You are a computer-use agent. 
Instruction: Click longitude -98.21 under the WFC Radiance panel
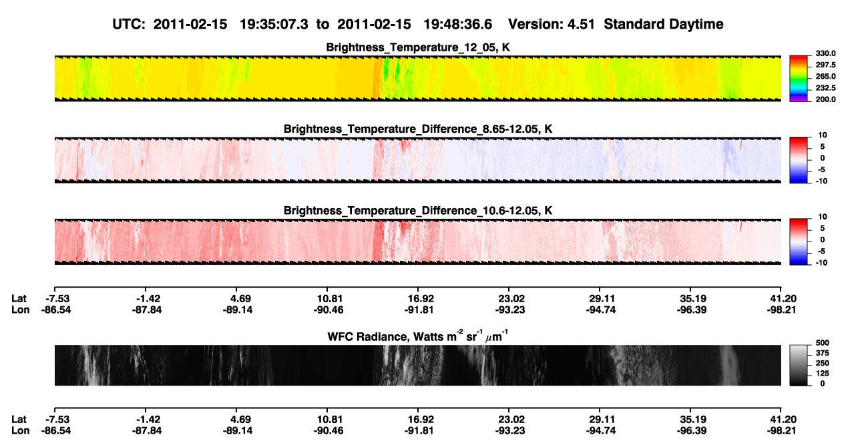781,430
